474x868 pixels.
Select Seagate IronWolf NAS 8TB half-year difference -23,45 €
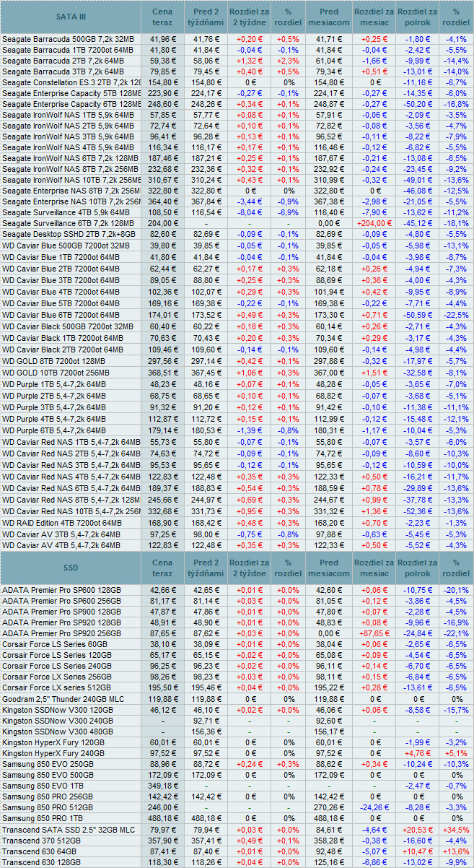click(x=417, y=169)
